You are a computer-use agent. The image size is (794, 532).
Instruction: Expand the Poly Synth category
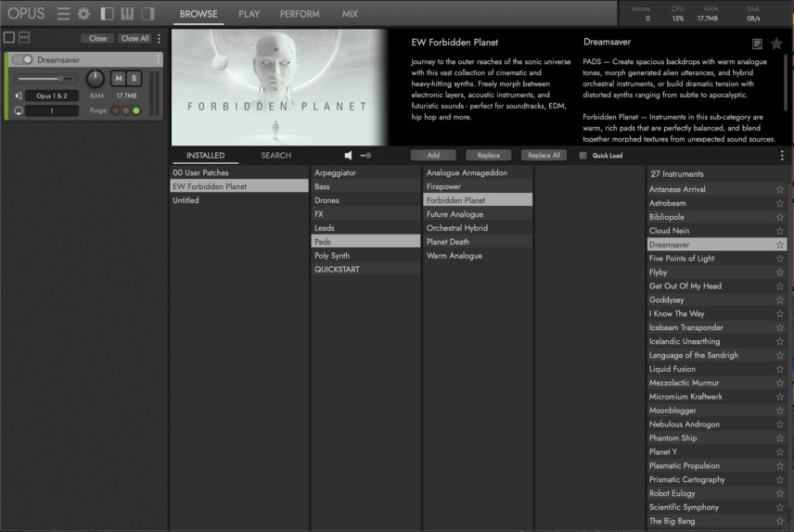pyautogui.click(x=365, y=256)
